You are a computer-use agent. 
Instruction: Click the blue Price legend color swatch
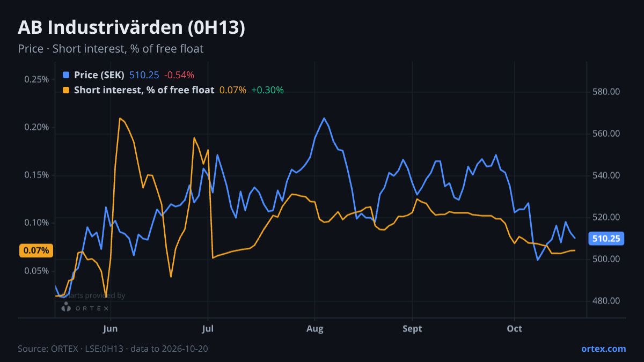[66, 75]
